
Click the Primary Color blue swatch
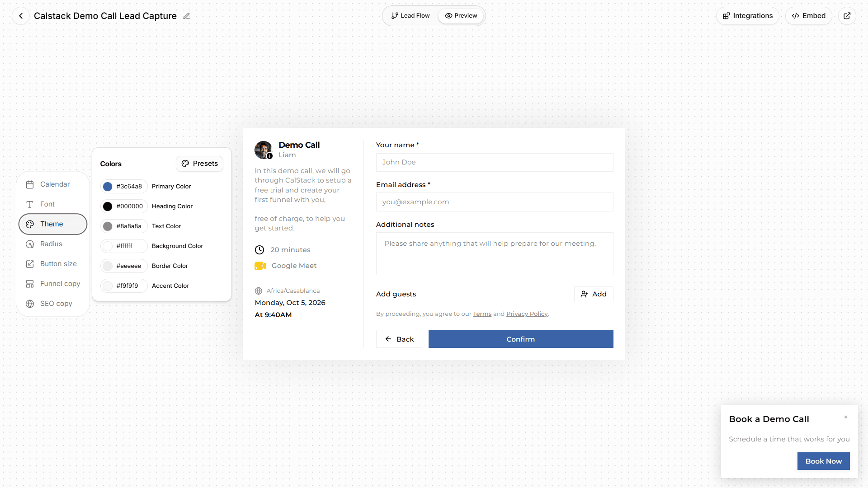coord(108,187)
